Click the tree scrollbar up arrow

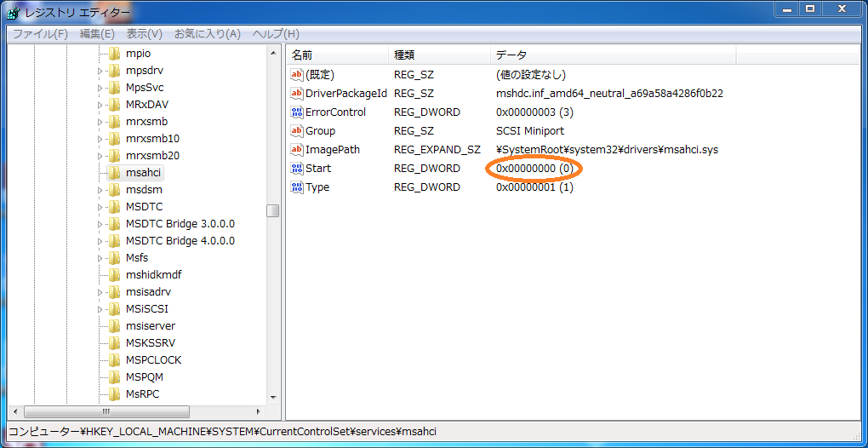coord(272,53)
